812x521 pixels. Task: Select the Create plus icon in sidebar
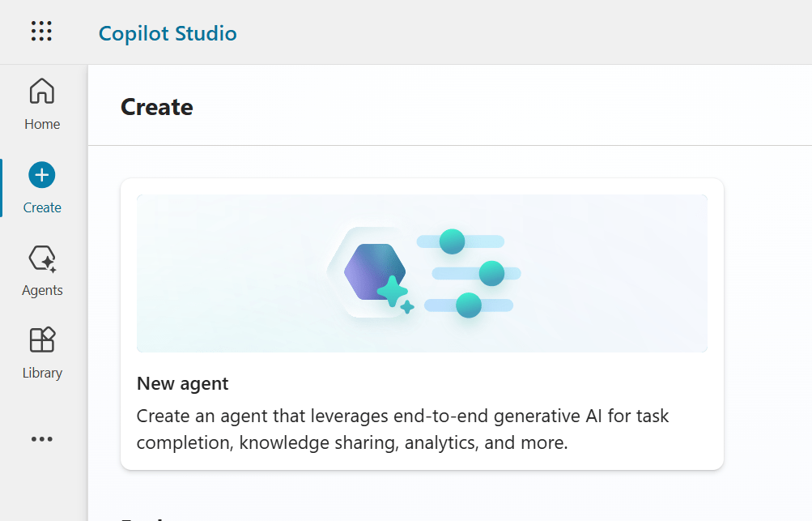coord(42,175)
